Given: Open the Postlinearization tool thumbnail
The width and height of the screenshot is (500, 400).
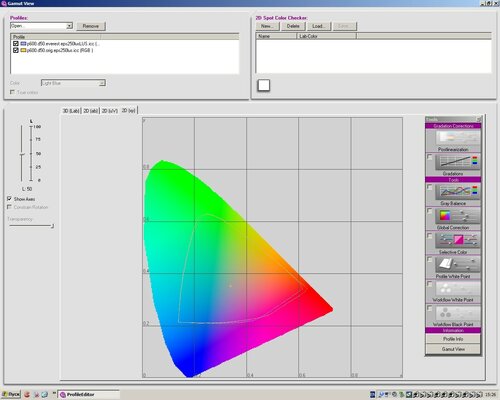Looking at the screenshot, I should pyautogui.click(x=457, y=138).
